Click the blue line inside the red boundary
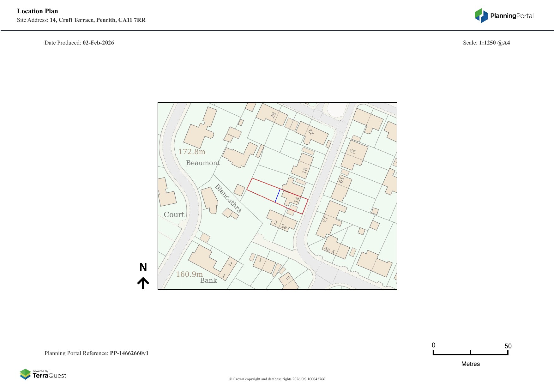Screen dimensions: 554x392 pyautogui.click(x=277, y=196)
